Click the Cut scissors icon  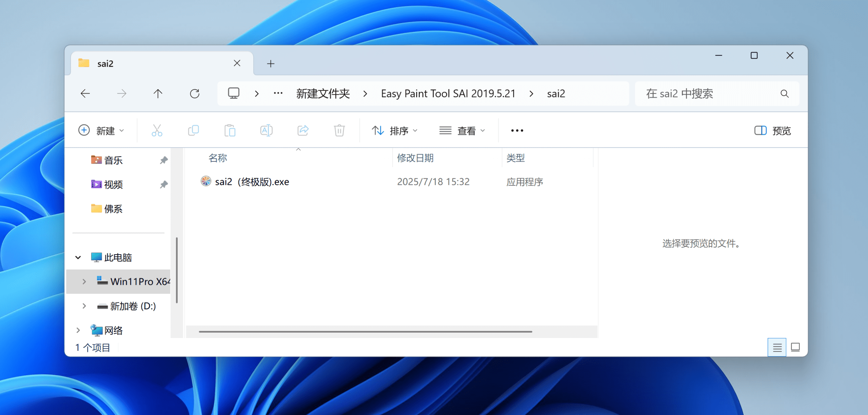coord(157,131)
